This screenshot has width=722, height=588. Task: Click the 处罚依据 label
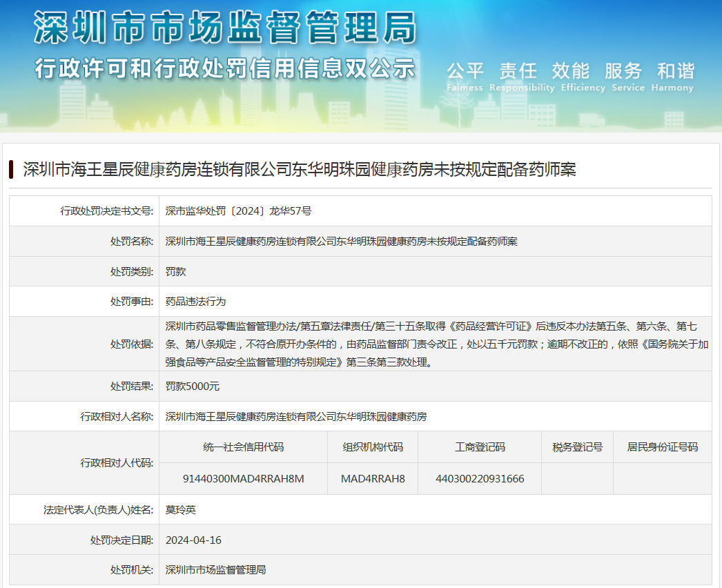[132, 344]
